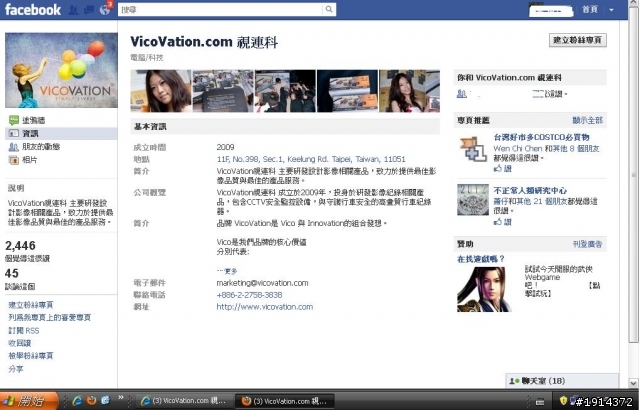Click the facebook logo

point(33,9)
